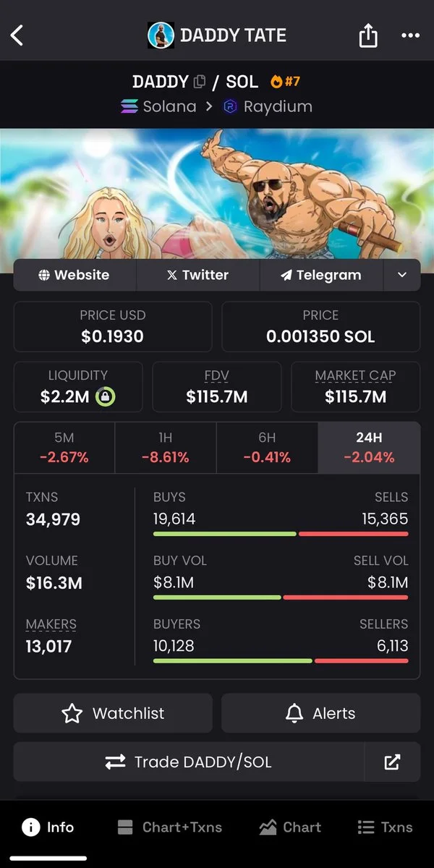Open the share icon
Viewport: 434px width, 868px height.
(368, 35)
